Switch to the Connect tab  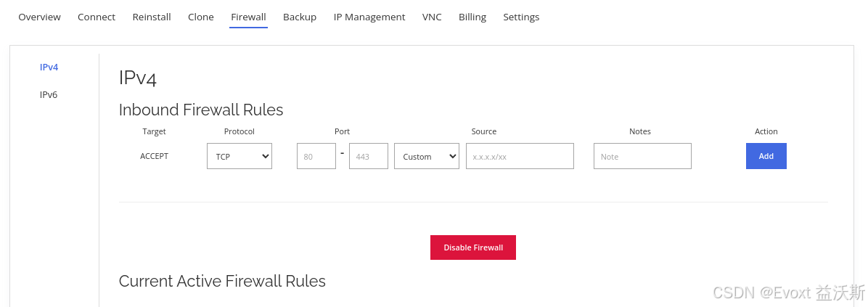[97, 17]
